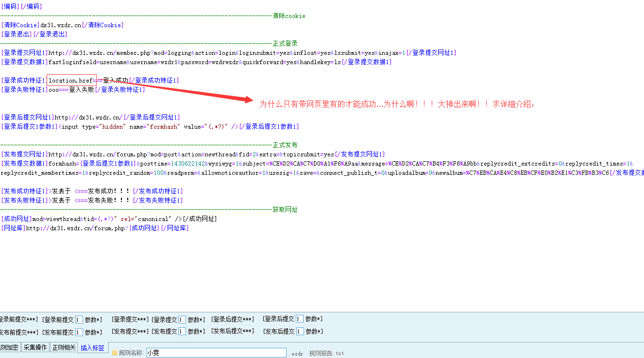Click the number box in 发布前提交 参数
644x358 pixels.
79,332
